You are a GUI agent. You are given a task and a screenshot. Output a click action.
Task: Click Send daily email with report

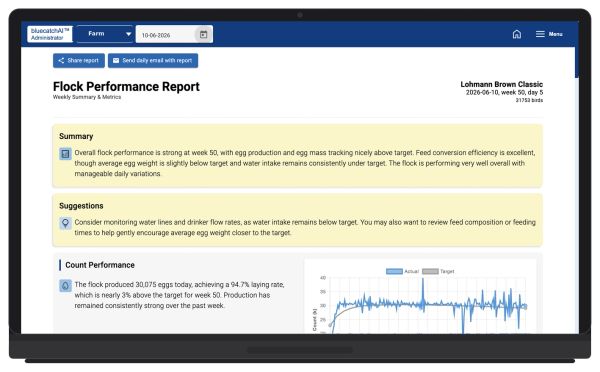coord(153,60)
